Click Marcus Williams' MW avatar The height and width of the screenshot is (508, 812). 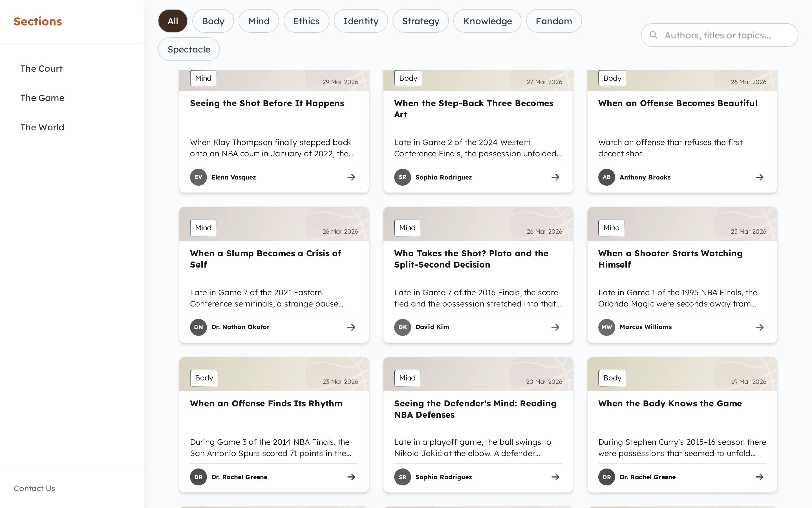(606, 327)
